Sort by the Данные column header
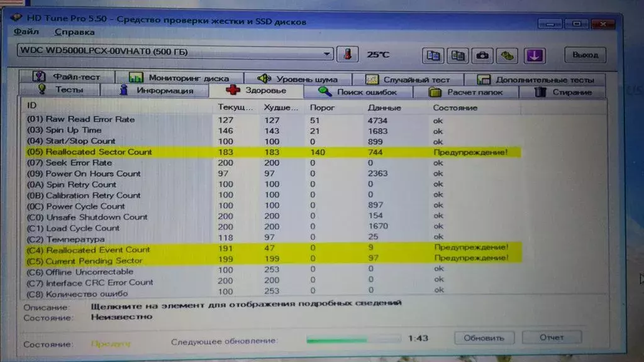Screen dimensions: 644x362 click(384, 108)
